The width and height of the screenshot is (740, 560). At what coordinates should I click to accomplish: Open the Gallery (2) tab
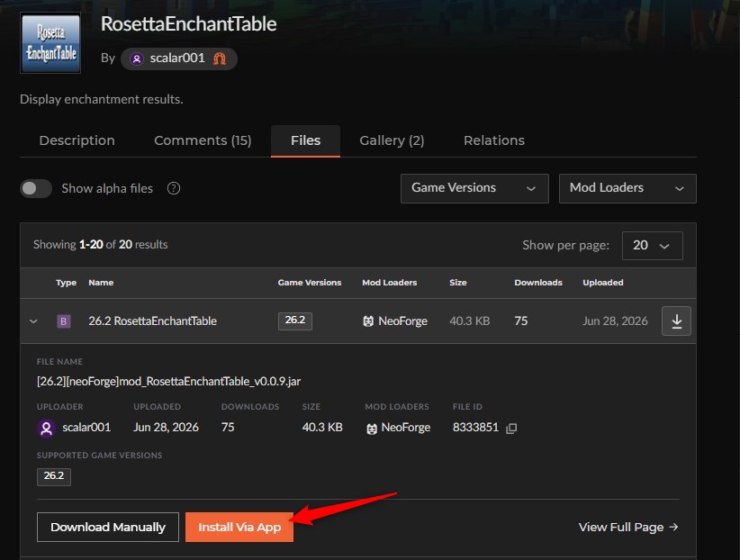[392, 140]
